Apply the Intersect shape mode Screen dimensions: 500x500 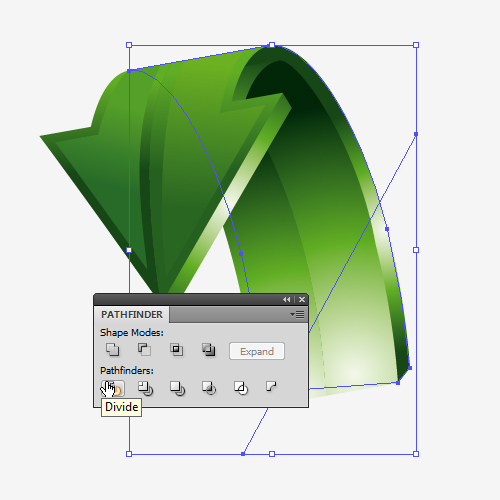(176, 350)
